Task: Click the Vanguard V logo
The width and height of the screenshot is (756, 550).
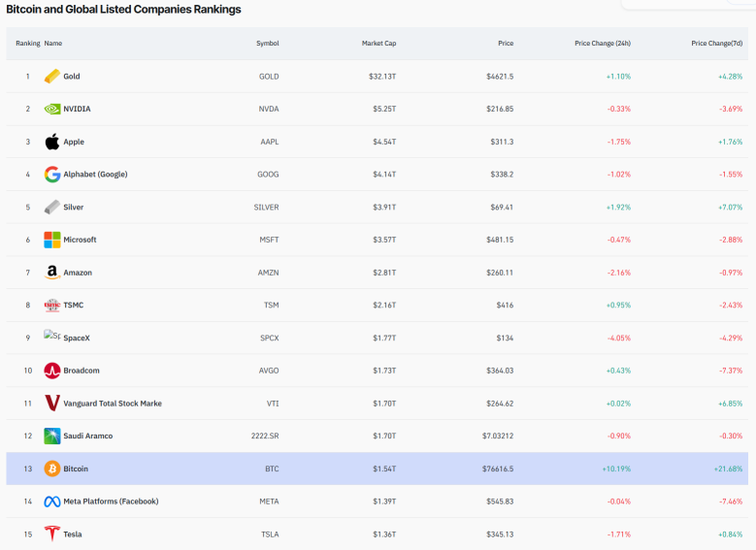Action: click(52, 403)
